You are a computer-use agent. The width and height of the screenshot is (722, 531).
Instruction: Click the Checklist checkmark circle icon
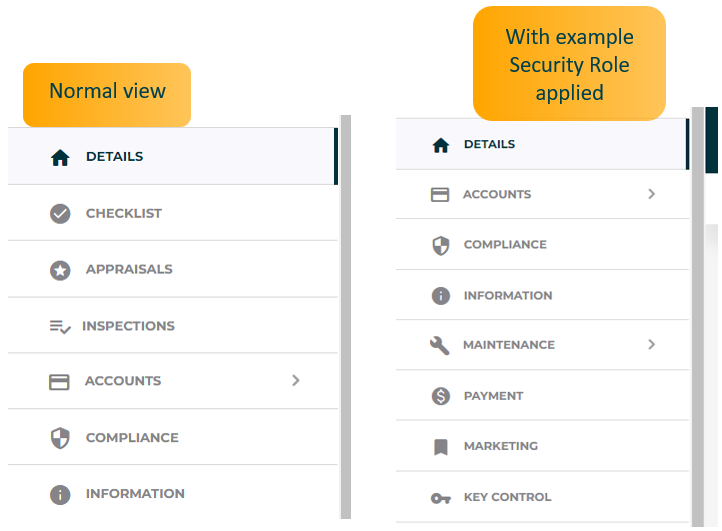60,213
